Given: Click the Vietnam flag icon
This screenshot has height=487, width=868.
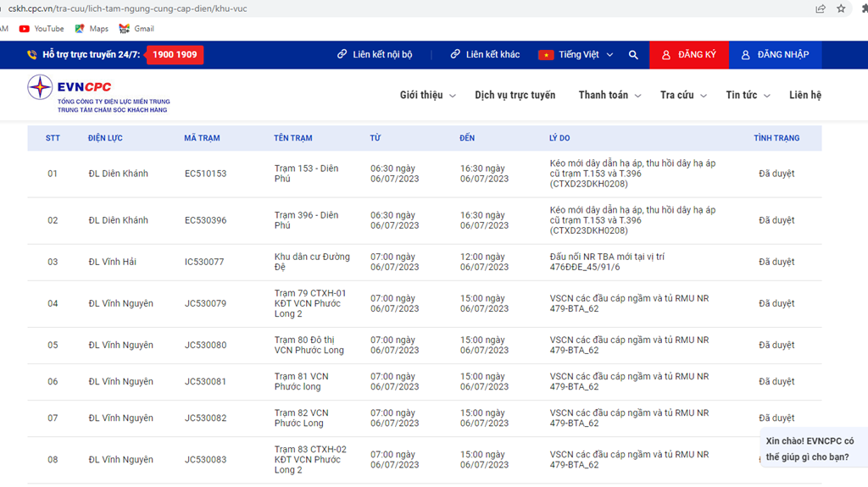Looking at the screenshot, I should 546,55.
